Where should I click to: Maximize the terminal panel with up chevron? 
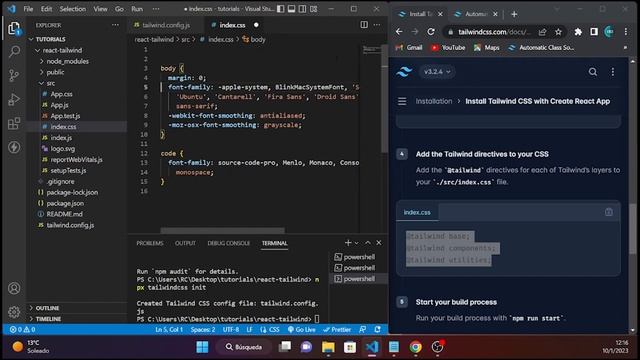[x=368, y=243]
